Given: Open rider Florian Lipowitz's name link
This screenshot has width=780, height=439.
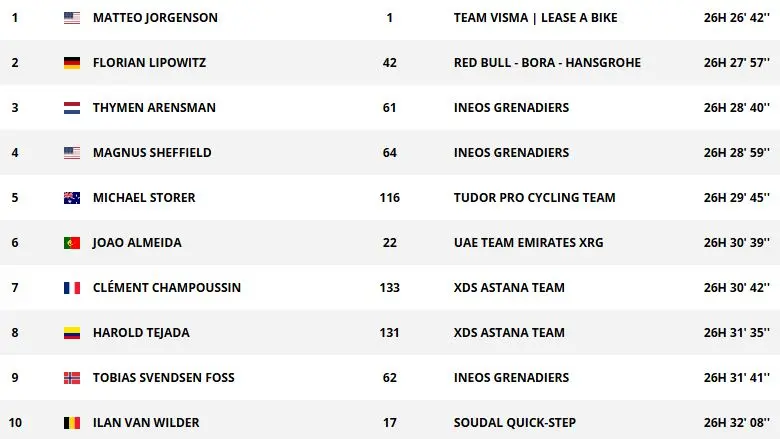Looking at the screenshot, I should click(x=151, y=63).
